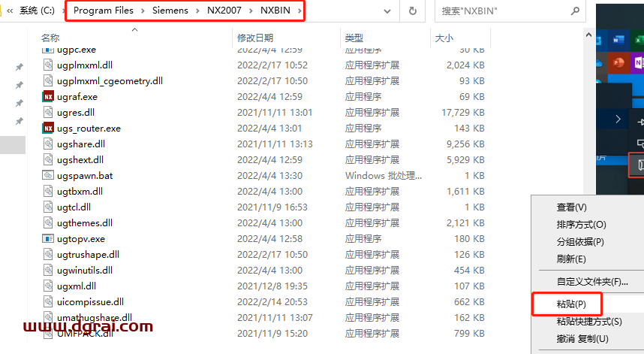Click the Windows 批处理... type cell
Viewport: 644px width, 354px height.
pyautogui.click(x=384, y=176)
